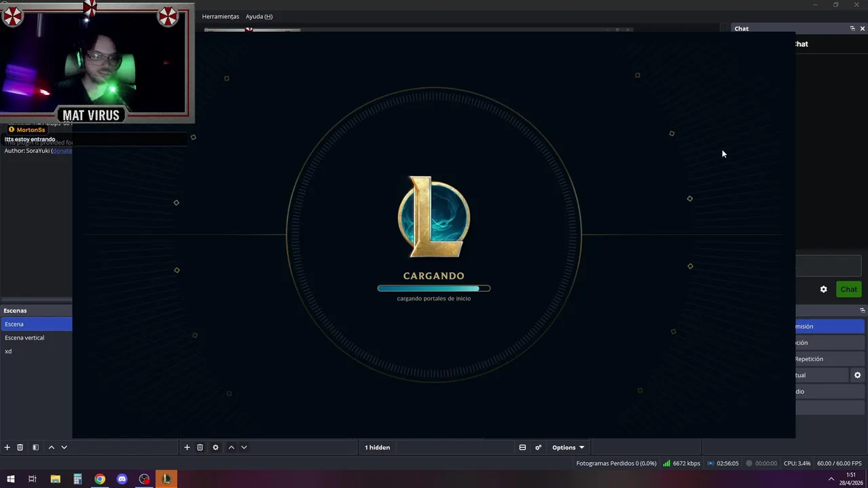Viewport: 868px width, 488px height.
Task: Open the Ayuda (H) menu
Action: click(259, 16)
